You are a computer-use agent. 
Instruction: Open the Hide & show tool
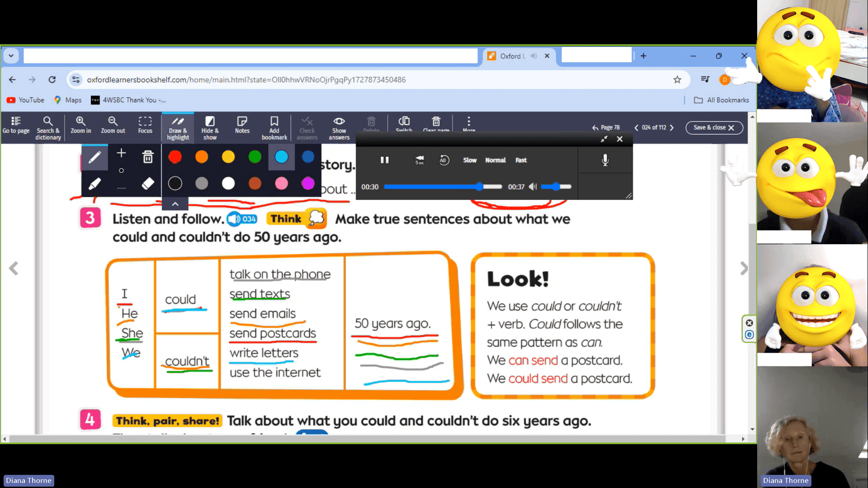pyautogui.click(x=210, y=128)
